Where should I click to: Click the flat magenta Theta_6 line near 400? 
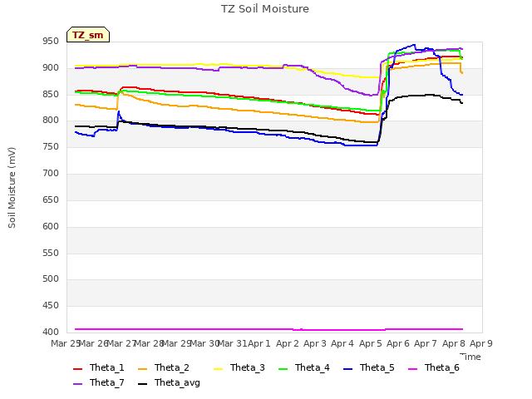(268, 329)
